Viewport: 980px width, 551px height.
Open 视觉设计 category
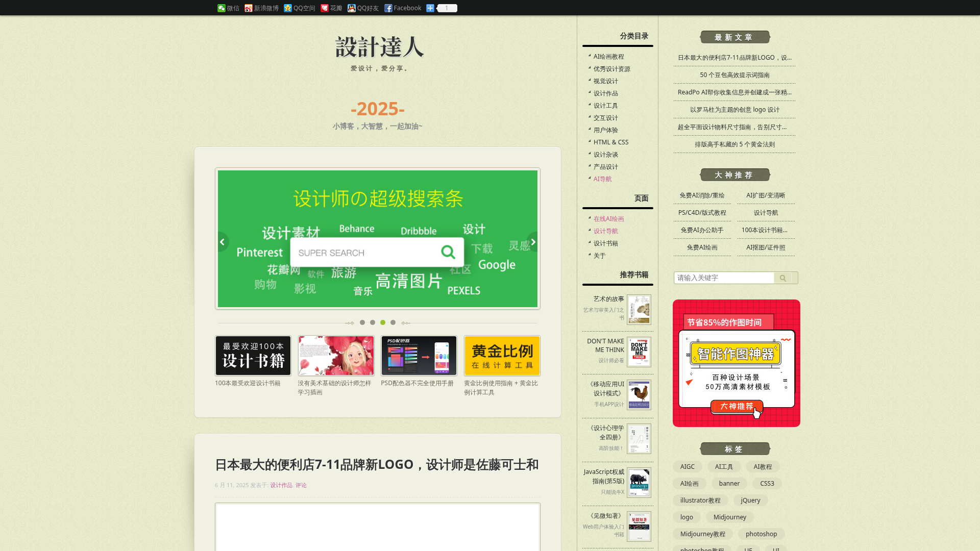click(x=605, y=81)
